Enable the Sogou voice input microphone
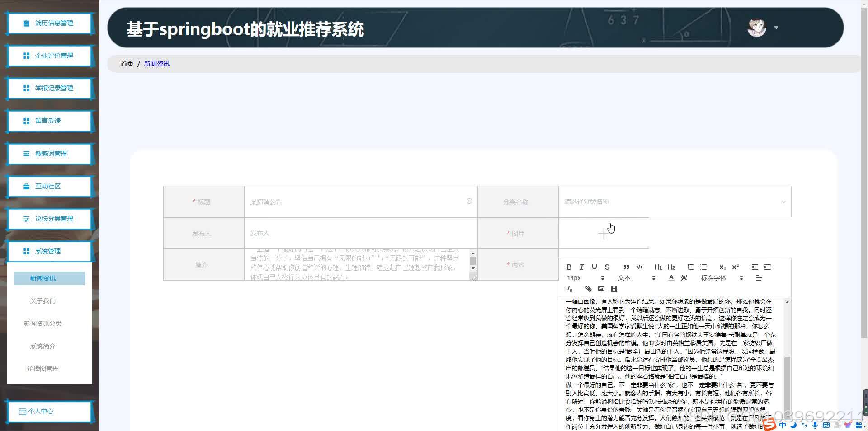 [x=814, y=425]
